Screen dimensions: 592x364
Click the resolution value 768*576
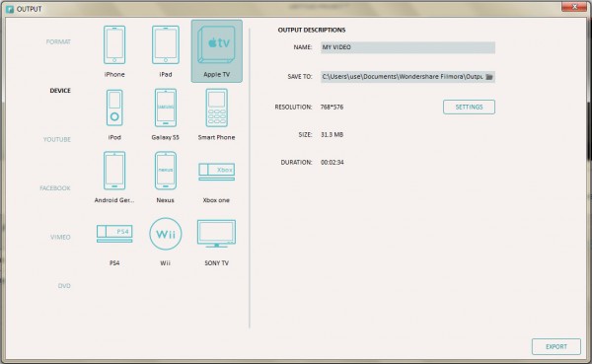click(x=332, y=107)
